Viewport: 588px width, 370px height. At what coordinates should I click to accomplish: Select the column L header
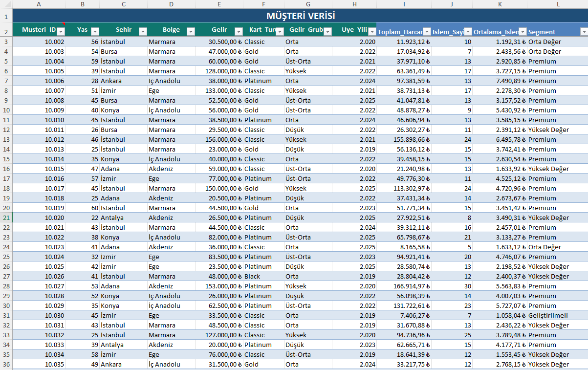tap(558, 4)
